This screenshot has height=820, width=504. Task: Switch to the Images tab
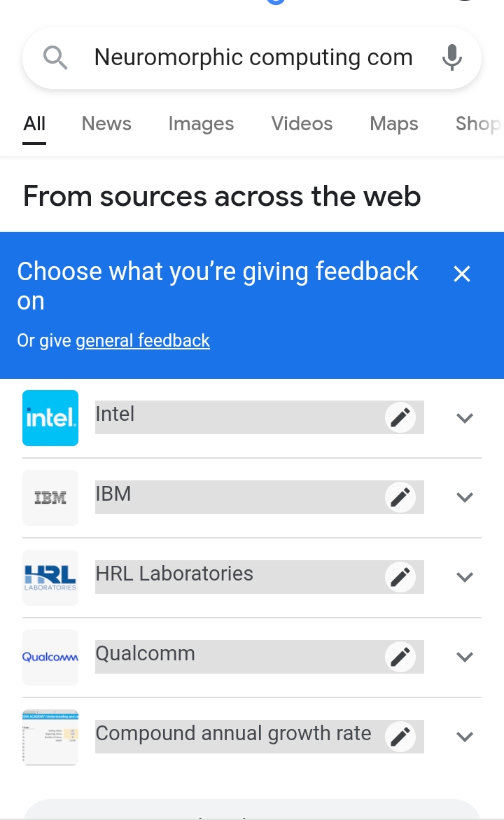click(x=201, y=124)
